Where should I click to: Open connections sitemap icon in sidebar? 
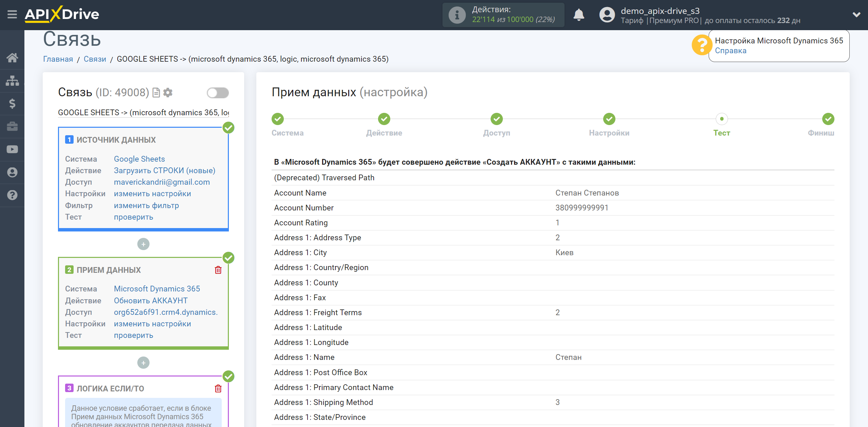[12, 81]
